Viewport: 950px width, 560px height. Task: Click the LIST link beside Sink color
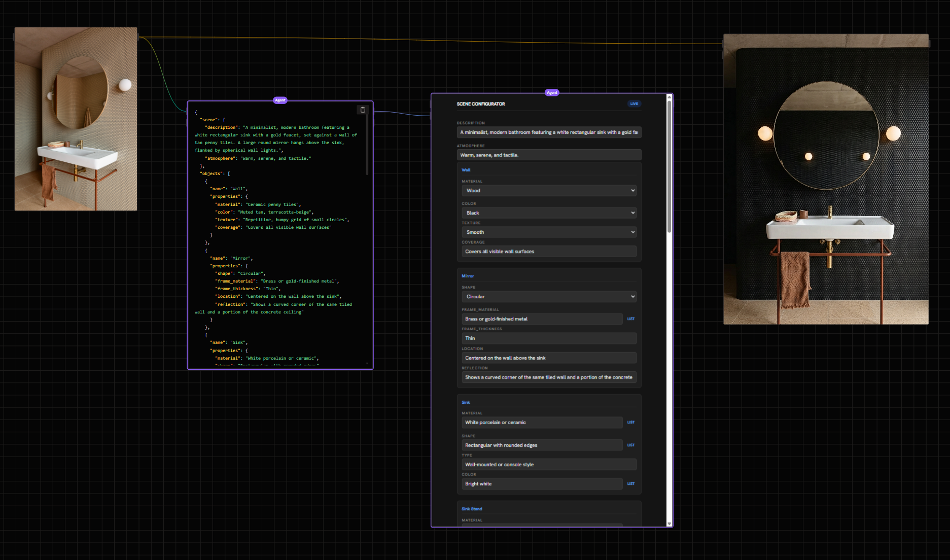point(631,483)
